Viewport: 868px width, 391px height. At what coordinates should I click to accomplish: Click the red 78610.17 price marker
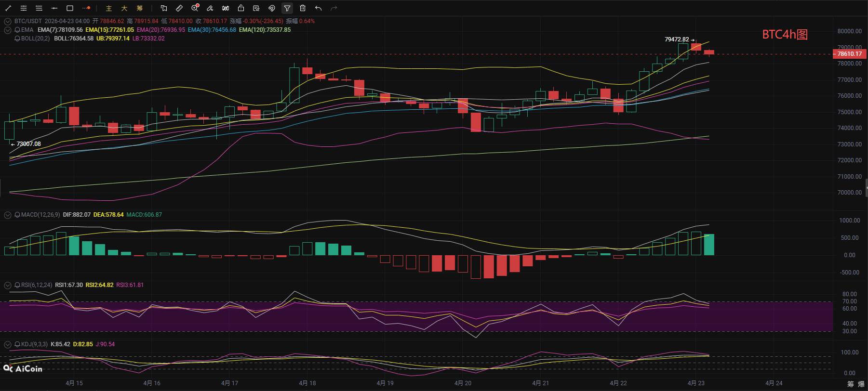click(x=849, y=54)
